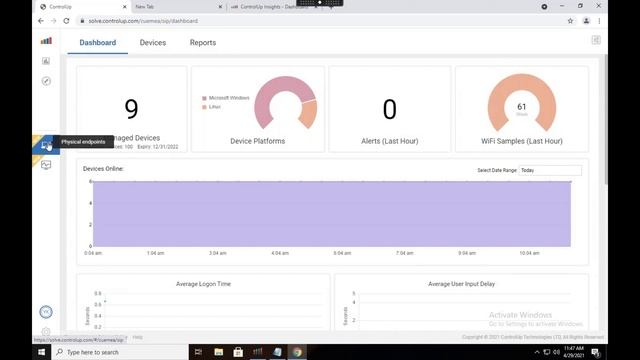Open the notepad-like app on taskbar
Screen dimensions: 640x360
click(277, 352)
